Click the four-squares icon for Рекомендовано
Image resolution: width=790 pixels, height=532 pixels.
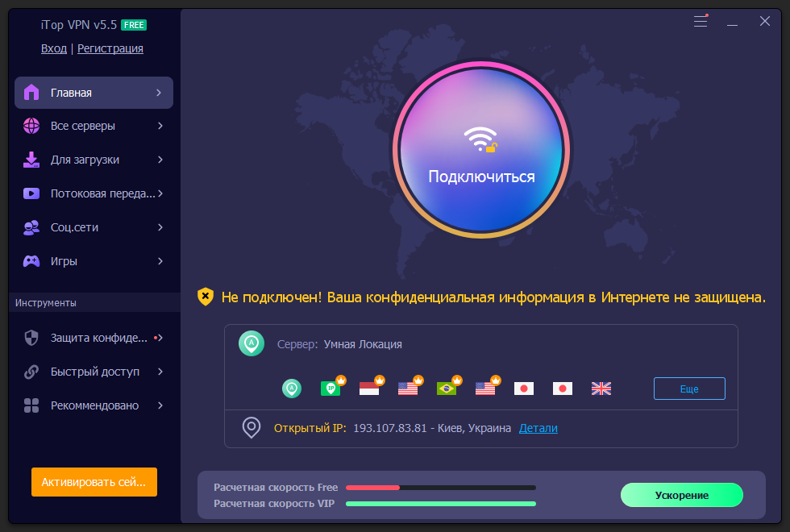coord(31,405)
